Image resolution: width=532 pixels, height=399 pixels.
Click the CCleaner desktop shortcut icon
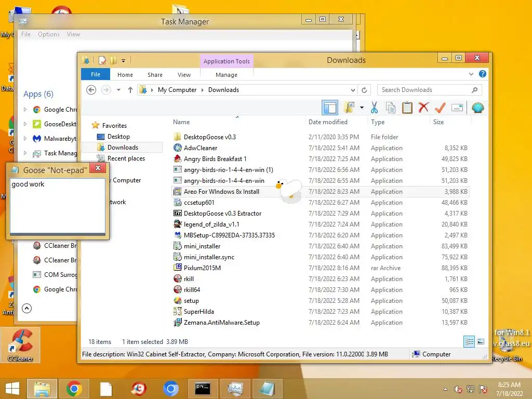pos(20,345)
